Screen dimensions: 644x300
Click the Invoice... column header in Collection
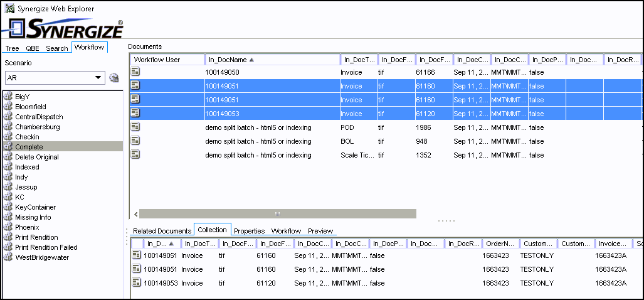click(614, 244)
